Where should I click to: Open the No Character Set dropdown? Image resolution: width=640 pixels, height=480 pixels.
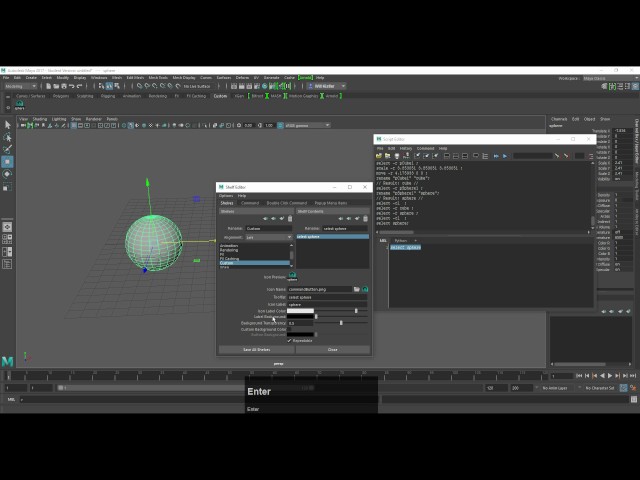tap(600, 388)
